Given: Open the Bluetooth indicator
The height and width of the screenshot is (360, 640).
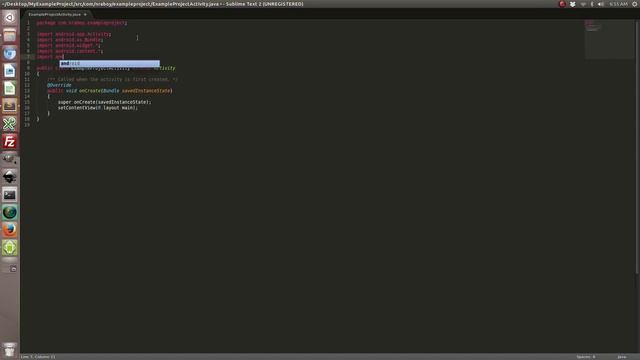Looking at the screenshot, I should (592, 4).
